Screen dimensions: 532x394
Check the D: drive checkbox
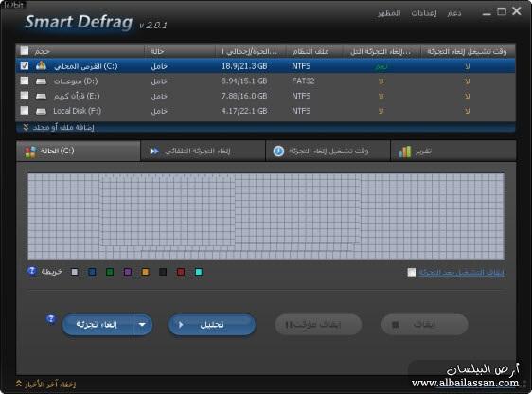coord(25,81)
